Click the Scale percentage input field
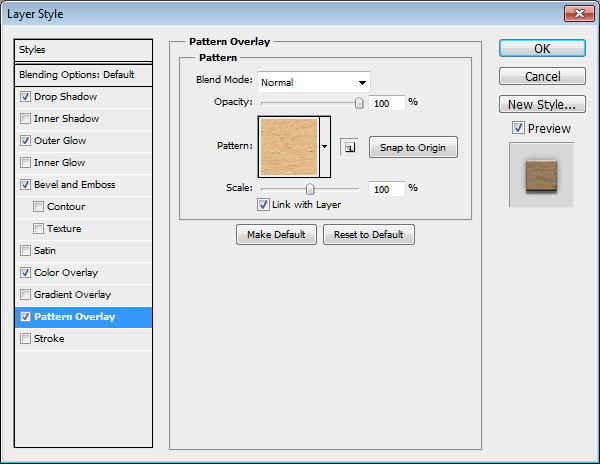 [386, 188]
